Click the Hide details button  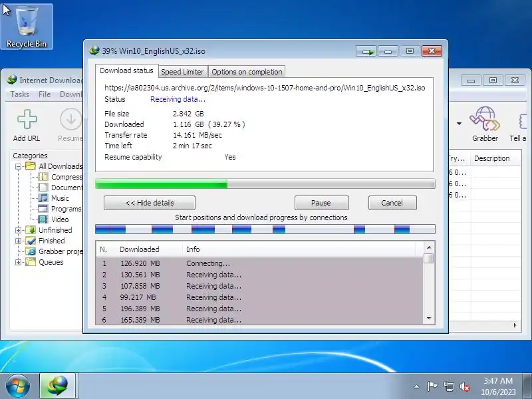(x=149, y=203)
